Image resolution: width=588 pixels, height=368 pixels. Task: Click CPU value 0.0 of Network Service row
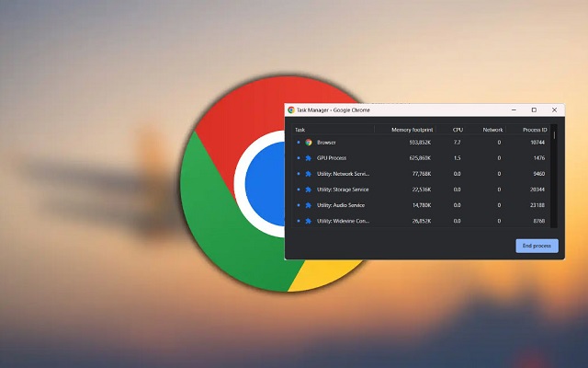click(458, 174)
